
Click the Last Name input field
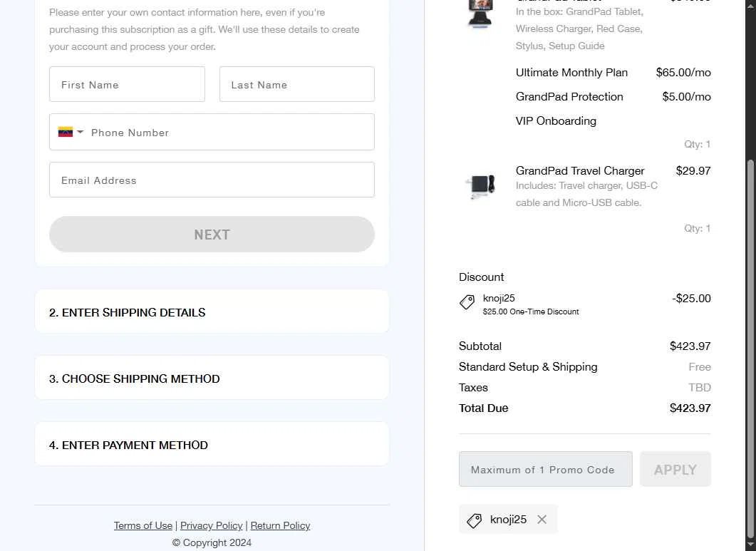[297, 84]
